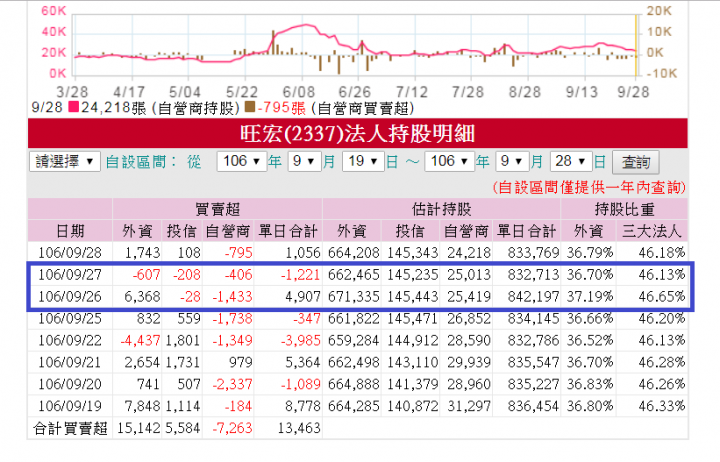This screenshot has height=462, width=720.
Task: Click the 持股比重 group header
Action: click(x=624, y=209)
